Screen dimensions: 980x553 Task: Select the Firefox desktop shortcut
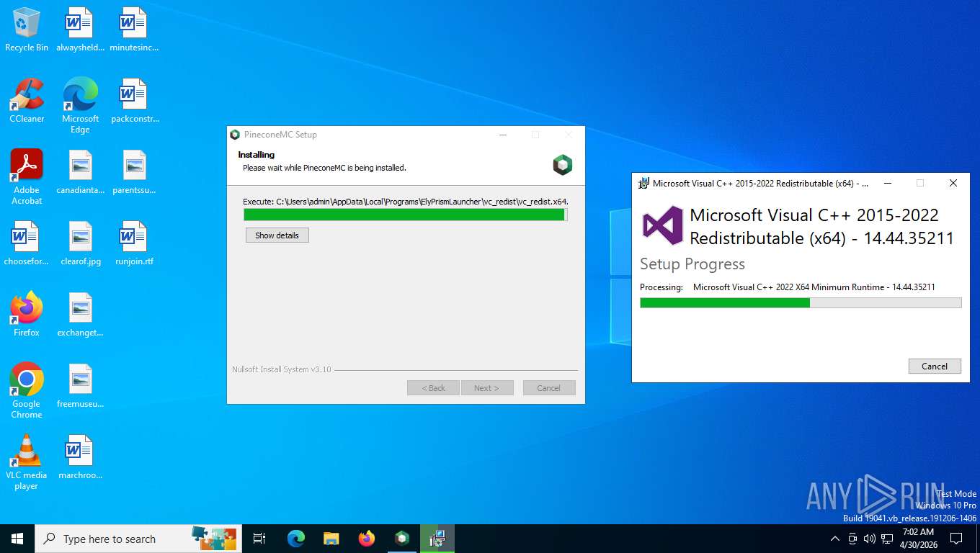click(27, 315)
